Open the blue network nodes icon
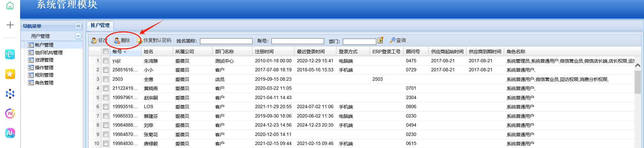Screen dimensions: 644x148 coord(10,94)
